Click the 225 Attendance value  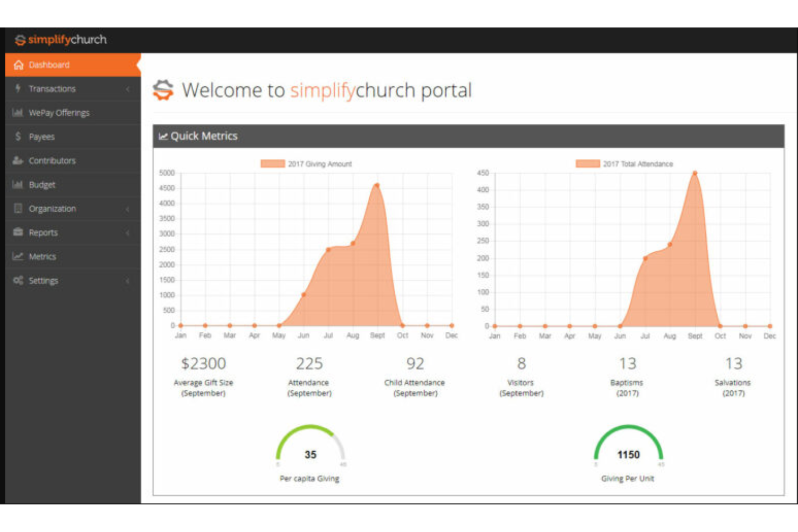[x=309, y=364]
